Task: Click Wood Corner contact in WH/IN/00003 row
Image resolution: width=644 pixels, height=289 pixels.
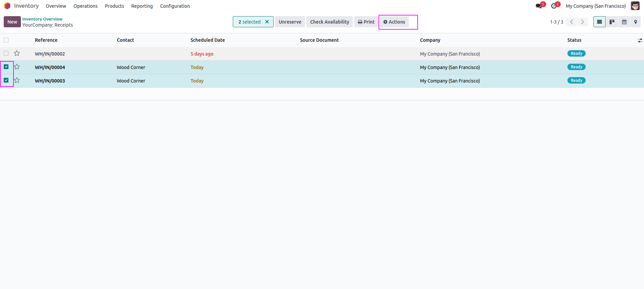Action: click(x=131, y=81)
